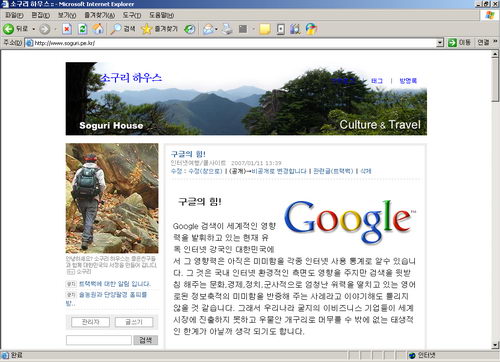The width and height of the screenshot is (500, 362).
Task: Click the blog title 소구리 하우스
Action: click(x=131, y=78)
